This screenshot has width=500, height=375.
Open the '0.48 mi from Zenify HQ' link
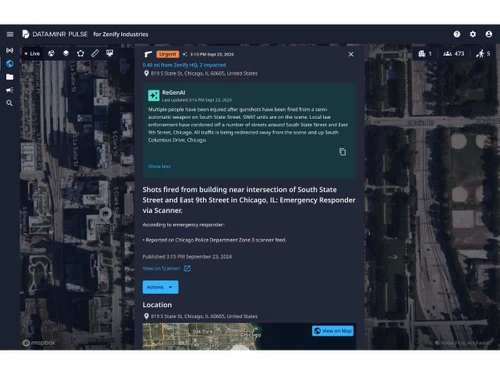(x=184, y=65)
